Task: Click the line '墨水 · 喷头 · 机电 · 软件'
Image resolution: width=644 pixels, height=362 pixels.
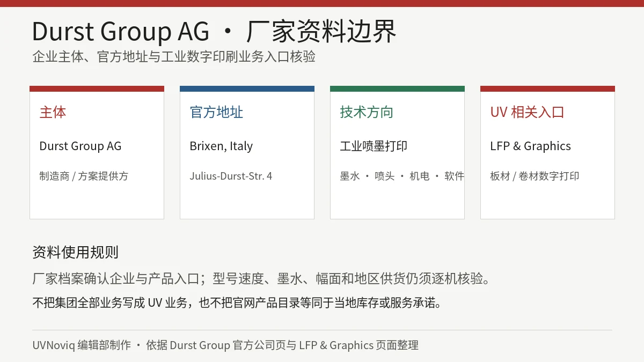Action: click(x=402, y=176)
